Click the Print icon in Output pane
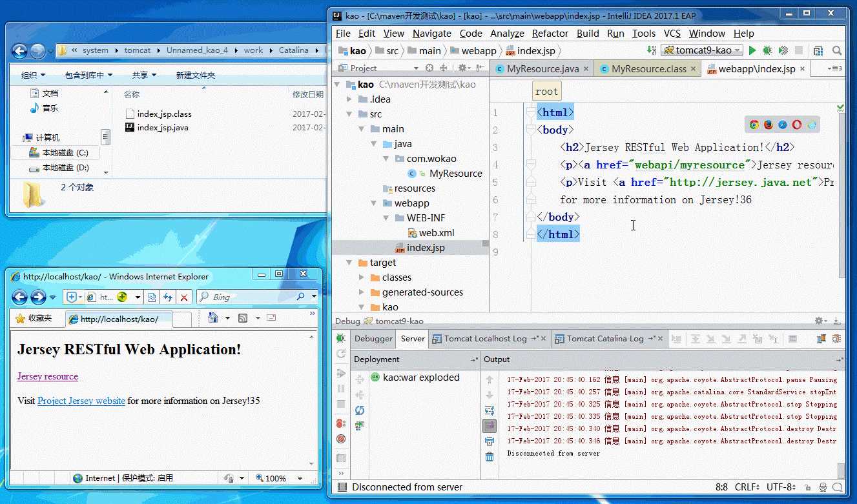Image resolution: width=857 pixels, height=504 pixels. coord(490,441)
